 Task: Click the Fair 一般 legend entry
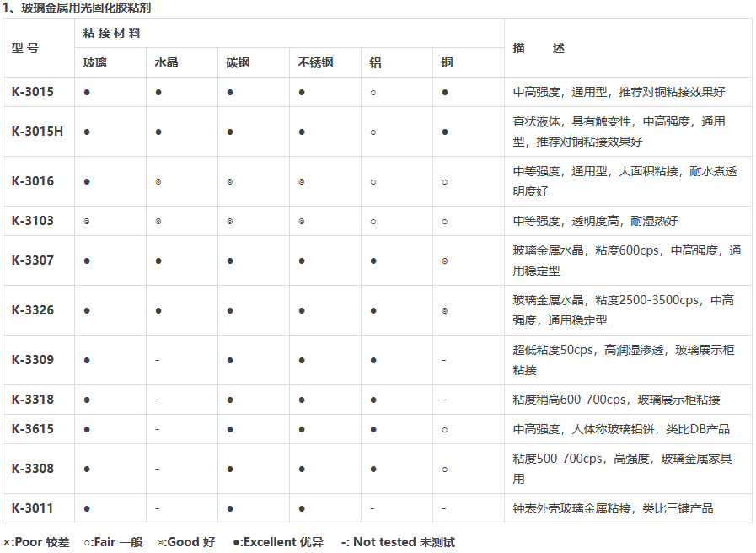(x=113, y=542)
